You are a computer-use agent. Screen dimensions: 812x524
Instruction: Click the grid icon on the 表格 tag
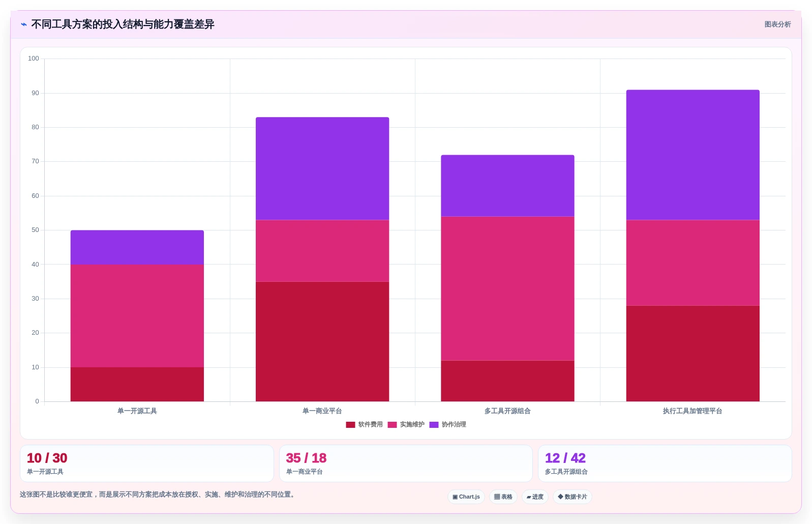[497, 497]
